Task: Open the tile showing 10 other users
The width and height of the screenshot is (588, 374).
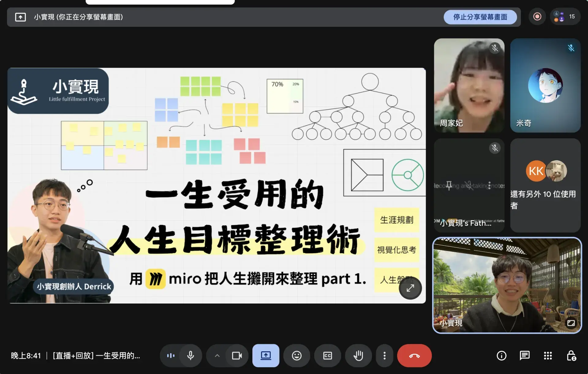Action: point(545,185)
